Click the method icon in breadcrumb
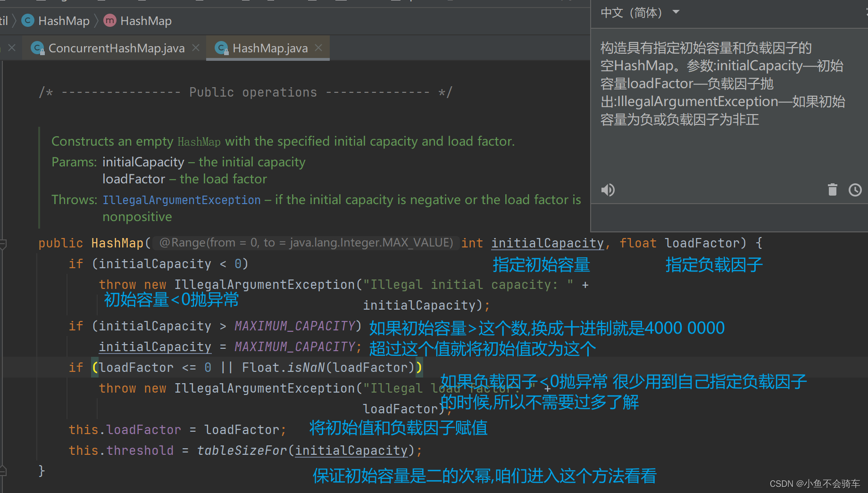 pos(110,20)
